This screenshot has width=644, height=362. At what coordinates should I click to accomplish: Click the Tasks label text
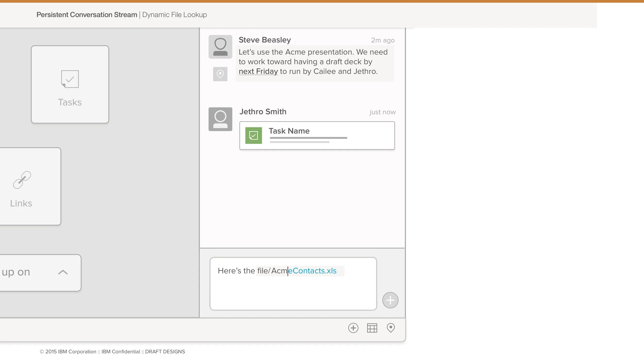pyautogui.click(x=70, y=102)
